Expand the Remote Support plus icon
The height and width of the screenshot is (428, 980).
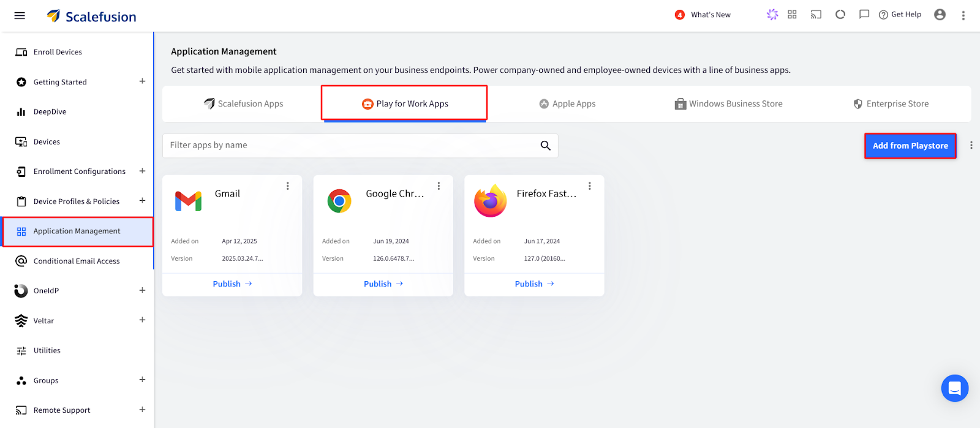click(142, 410)
